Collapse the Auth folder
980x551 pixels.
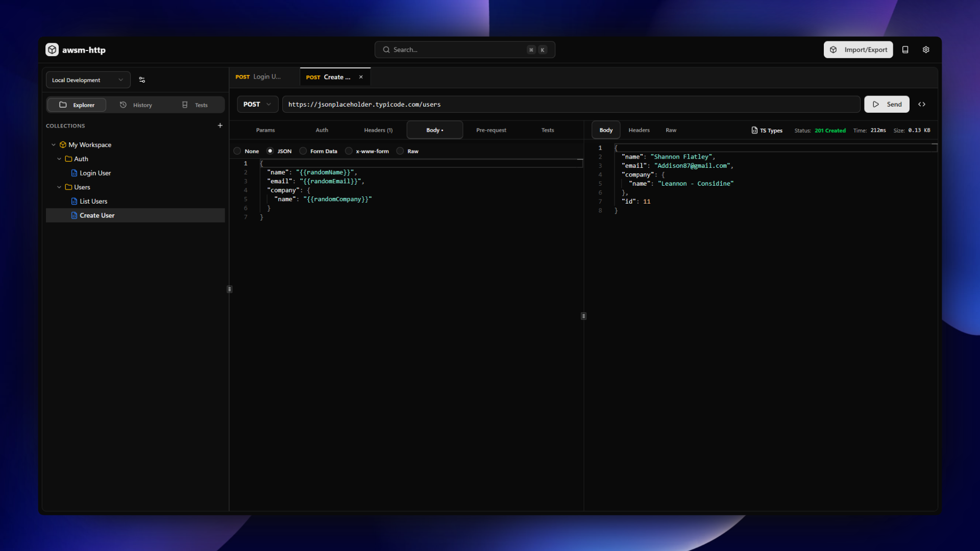pyautogui.click(x=59, y=159)
